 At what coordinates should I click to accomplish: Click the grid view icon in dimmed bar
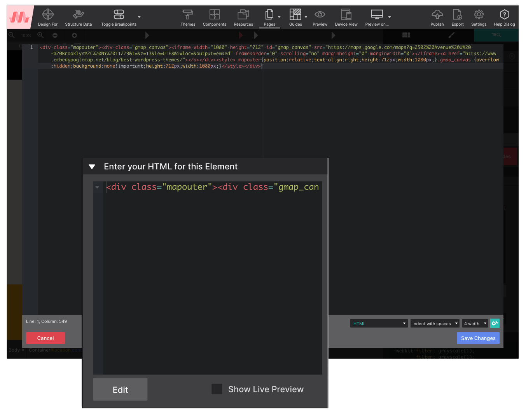pyautogui.click(x=406, y=35)
